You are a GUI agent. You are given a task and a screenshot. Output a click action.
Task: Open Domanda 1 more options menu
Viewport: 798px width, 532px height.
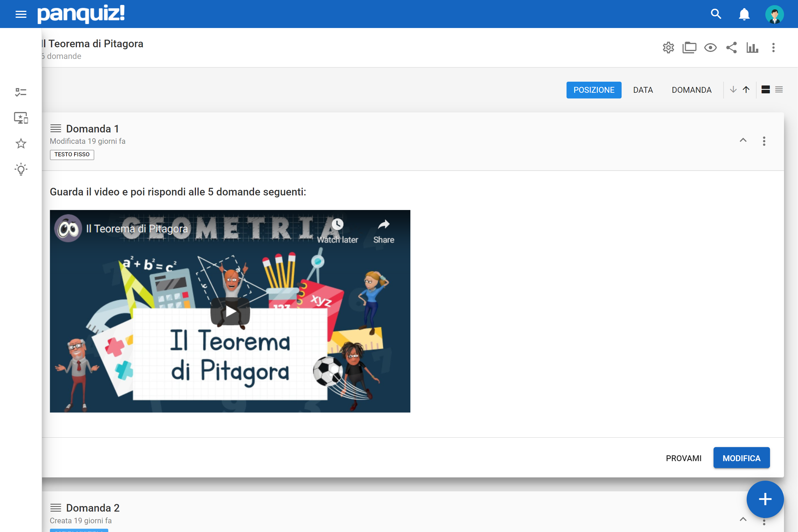coord(764,141)
